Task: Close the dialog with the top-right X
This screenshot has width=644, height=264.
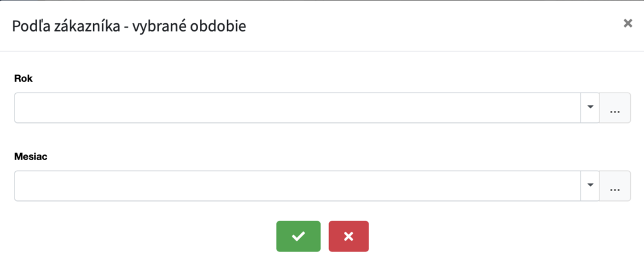Action: (x=627, y=23)
